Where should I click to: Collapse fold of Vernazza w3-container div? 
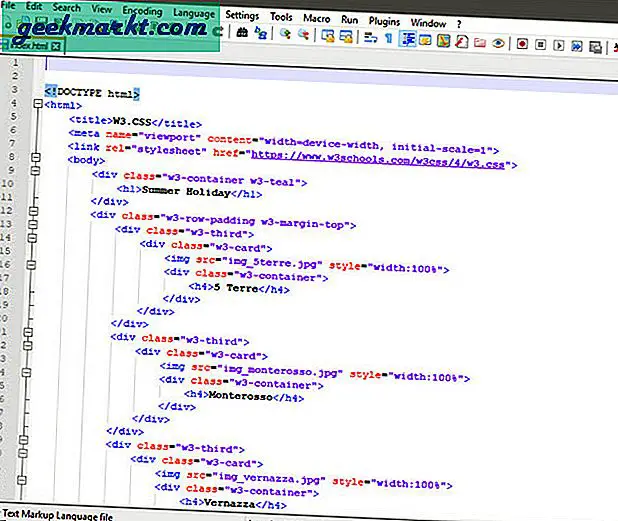22,480
